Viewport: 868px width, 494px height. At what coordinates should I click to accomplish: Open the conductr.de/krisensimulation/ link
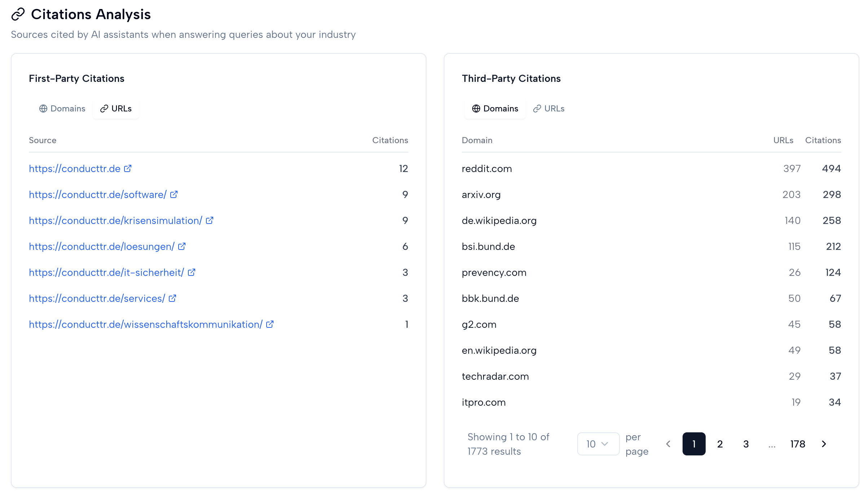pos(115,220)
